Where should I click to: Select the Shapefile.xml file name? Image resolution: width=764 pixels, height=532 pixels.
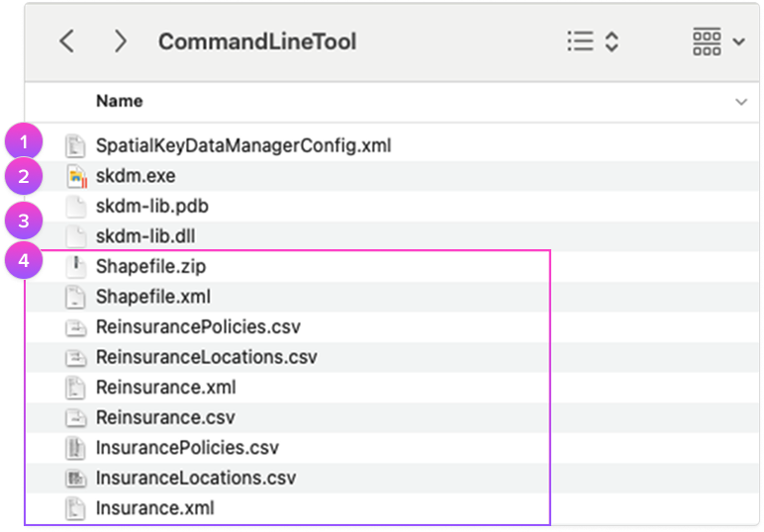(152, 297)
